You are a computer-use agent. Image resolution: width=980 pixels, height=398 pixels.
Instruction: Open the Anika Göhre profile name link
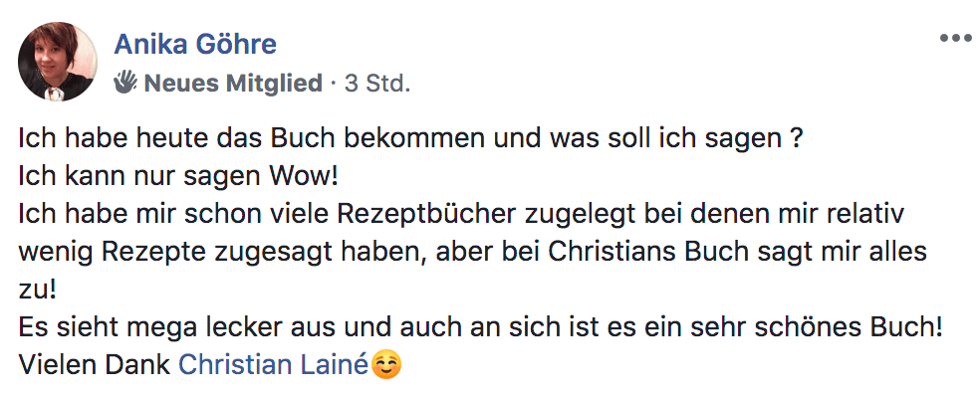pos(195,44)
